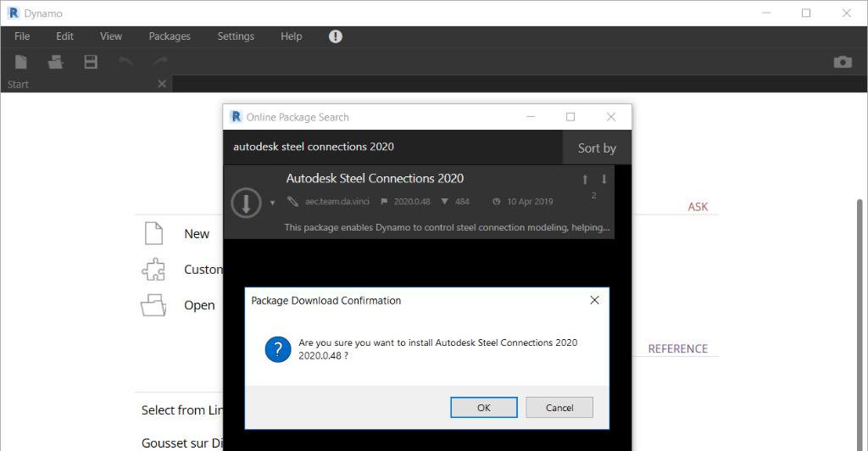Confirm install with OK button
This screenshot has height=451, width=868.
coord(484,408)
